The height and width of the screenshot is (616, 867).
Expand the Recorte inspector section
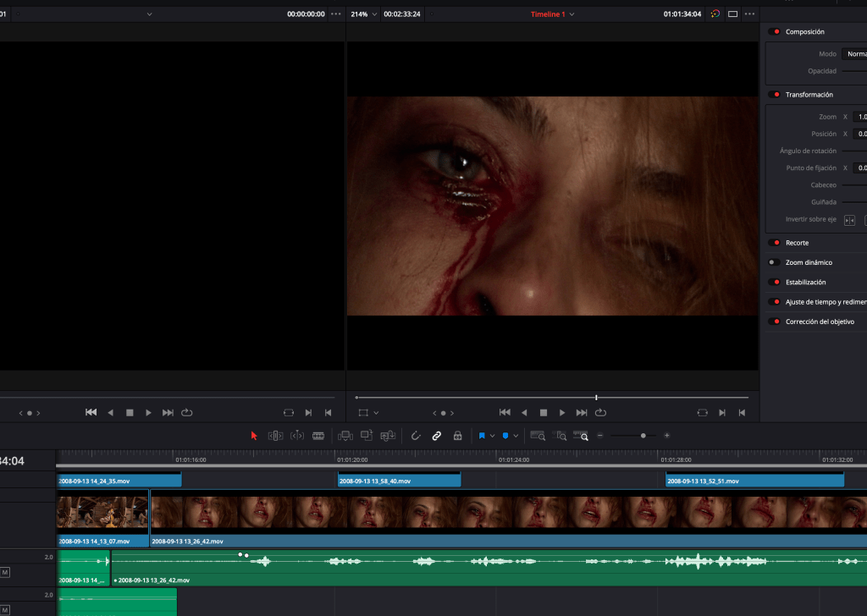797,243
